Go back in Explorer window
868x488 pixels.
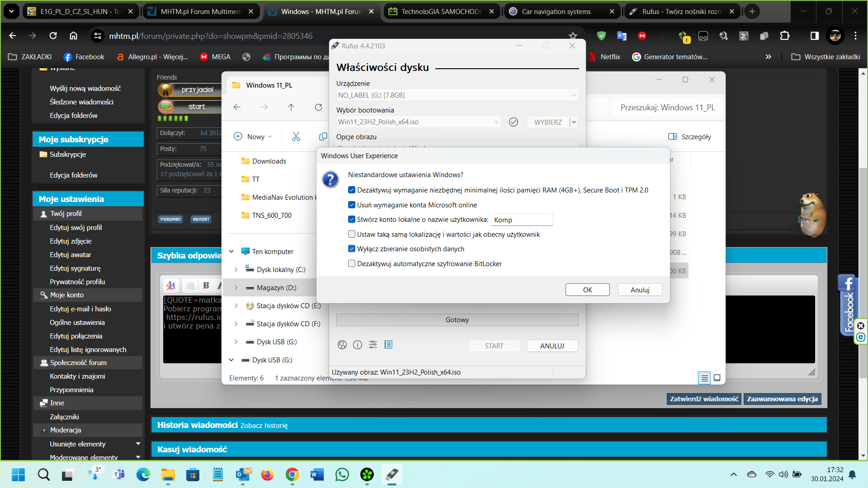click(x=237, y=107)
